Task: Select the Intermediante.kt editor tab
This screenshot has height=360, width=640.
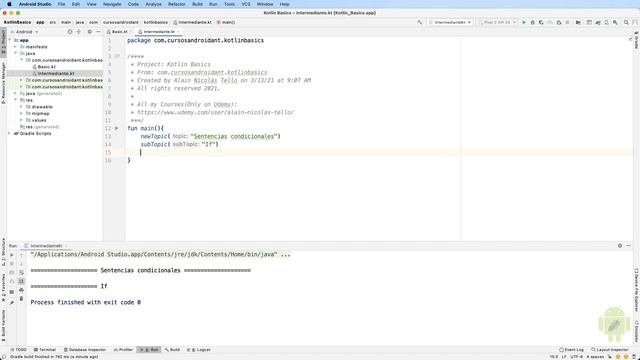Action: coord(159,32)
